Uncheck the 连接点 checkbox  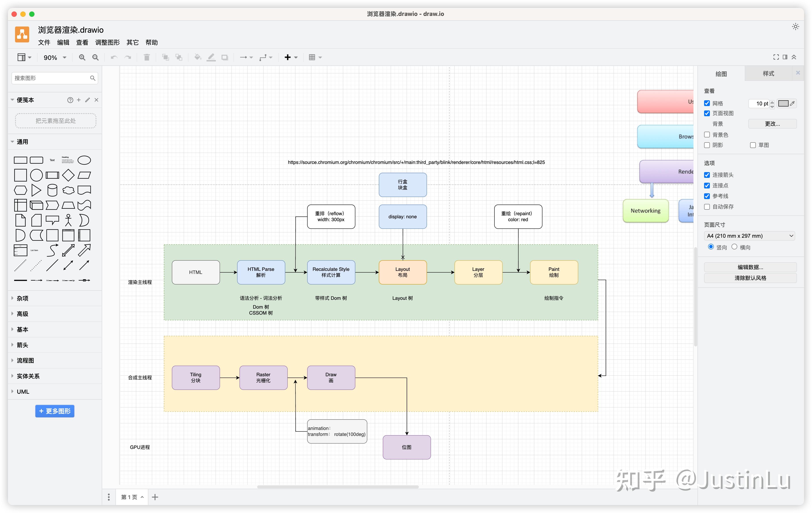707,186
